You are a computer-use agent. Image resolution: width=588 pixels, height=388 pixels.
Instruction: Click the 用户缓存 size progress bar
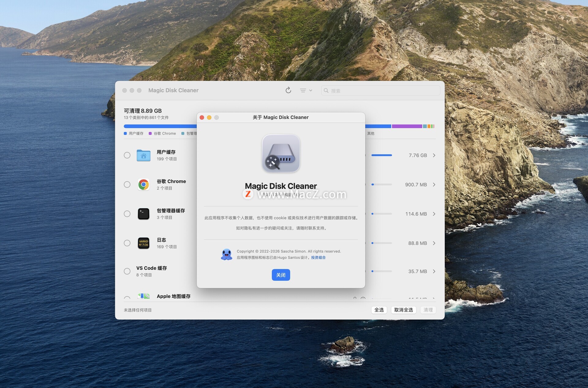point(382,155)
